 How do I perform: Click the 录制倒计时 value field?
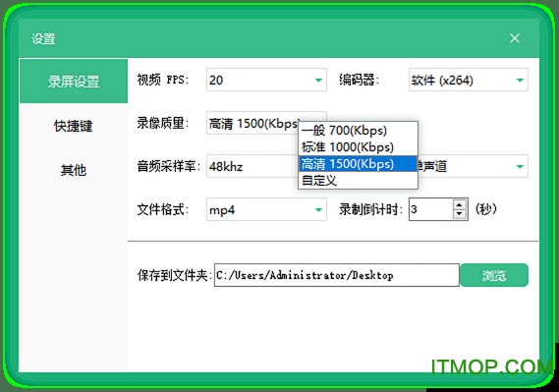pyautogui.click(x=430, y=209)
